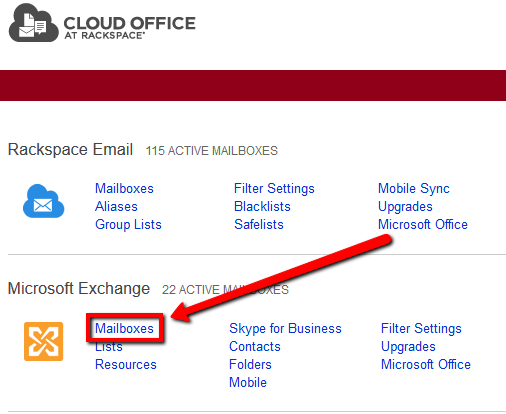The height and width of the screenshot is (414, 506).
Task: Open Mailboxes under Rackspace Email
Action: click(124, 188)
